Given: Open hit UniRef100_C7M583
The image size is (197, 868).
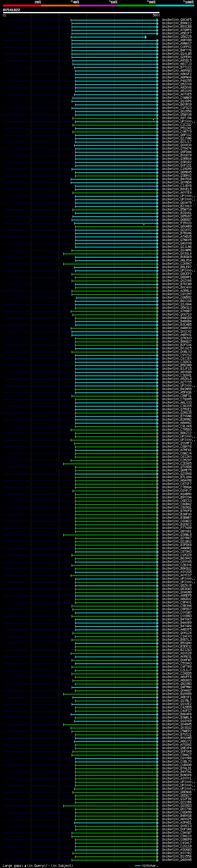Looking at the screenshot, I should tap(177, 429).
